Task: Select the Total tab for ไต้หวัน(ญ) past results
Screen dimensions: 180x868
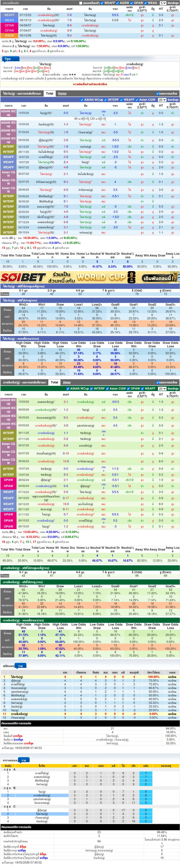Action: [50, 93]
